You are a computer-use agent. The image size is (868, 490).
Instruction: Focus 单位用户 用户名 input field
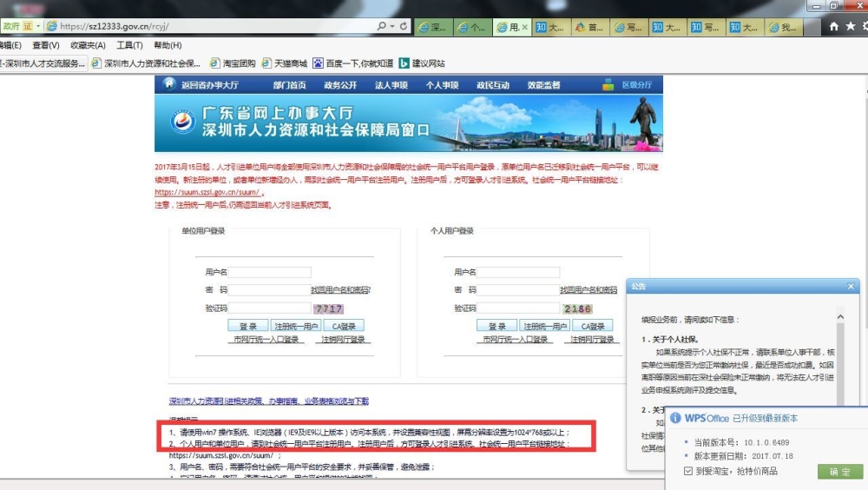point(270,272)
